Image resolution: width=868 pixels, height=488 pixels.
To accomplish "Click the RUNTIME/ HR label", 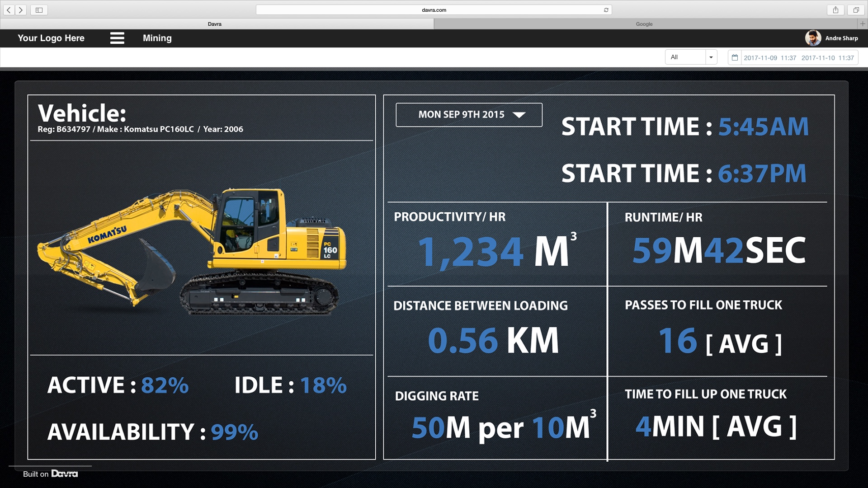I will click(663, 217).
